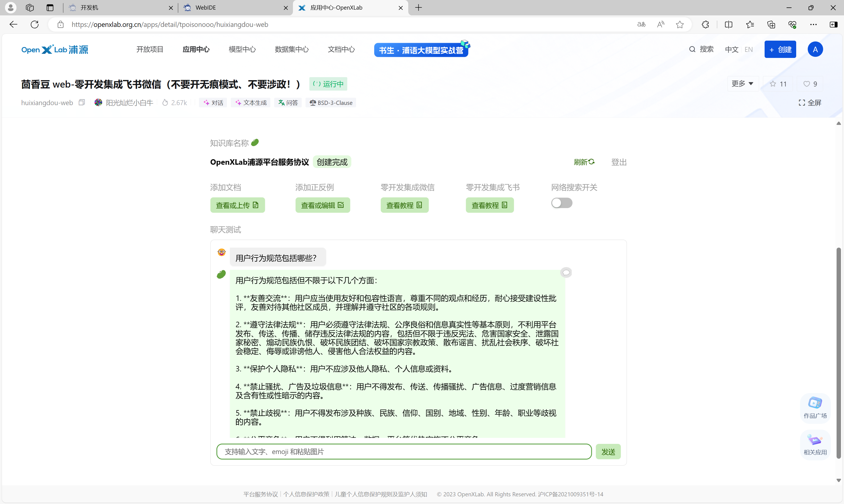Image resolution: width=844 pixels, height=504 pixels.
Task: Click the site info lock icon
Action: pyautogui.click(x=60, y=24)
